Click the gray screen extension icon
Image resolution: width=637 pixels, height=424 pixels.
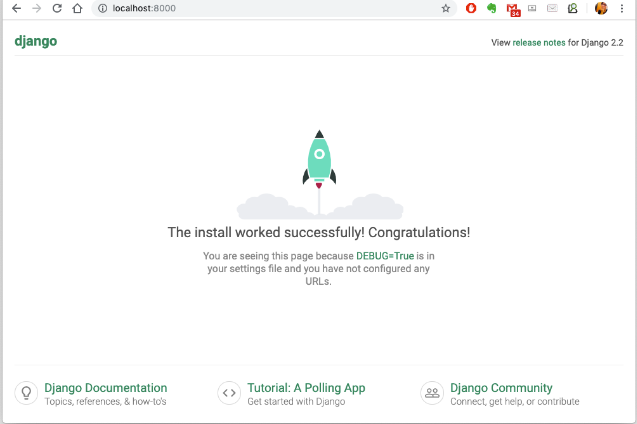pyautogui.click(x=532, y=8)
